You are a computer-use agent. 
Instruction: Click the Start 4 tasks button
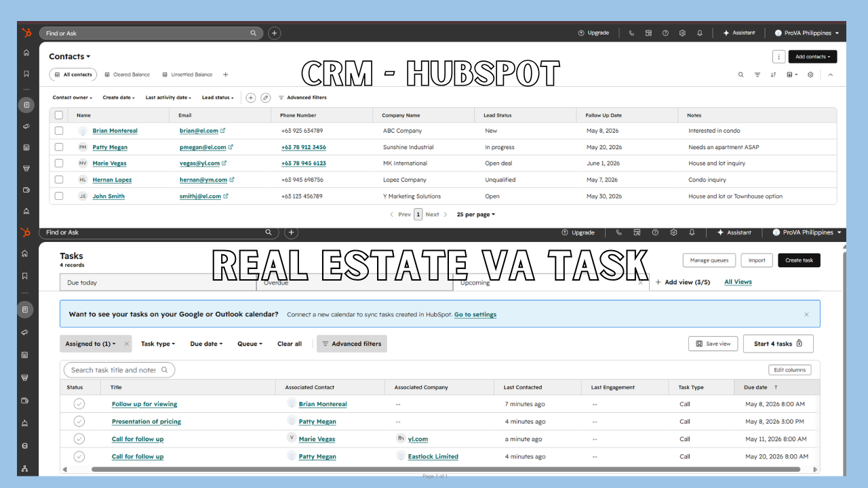coord(778,344)
